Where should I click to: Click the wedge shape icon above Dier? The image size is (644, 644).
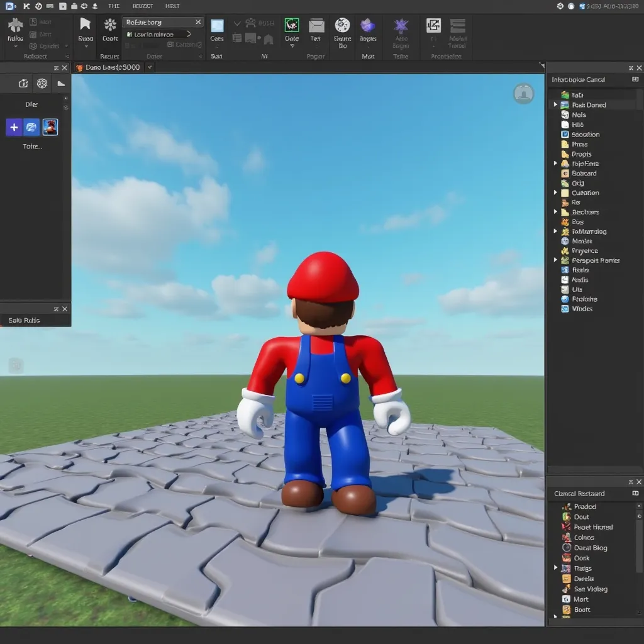(x=61, y=84)
